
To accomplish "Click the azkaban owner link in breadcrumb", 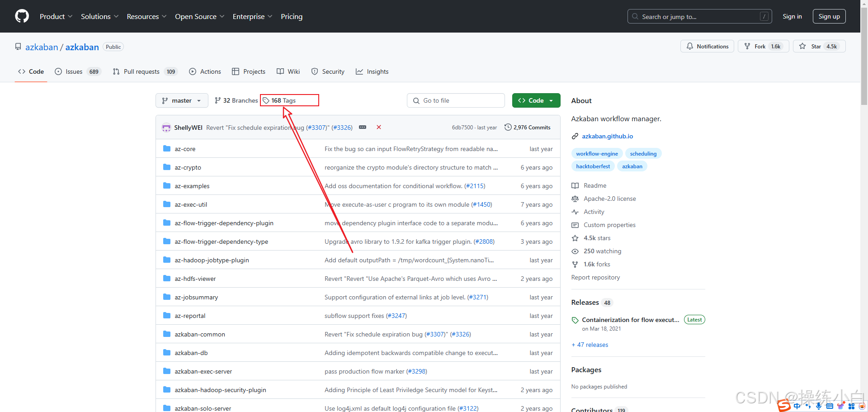I will point(42,47).
